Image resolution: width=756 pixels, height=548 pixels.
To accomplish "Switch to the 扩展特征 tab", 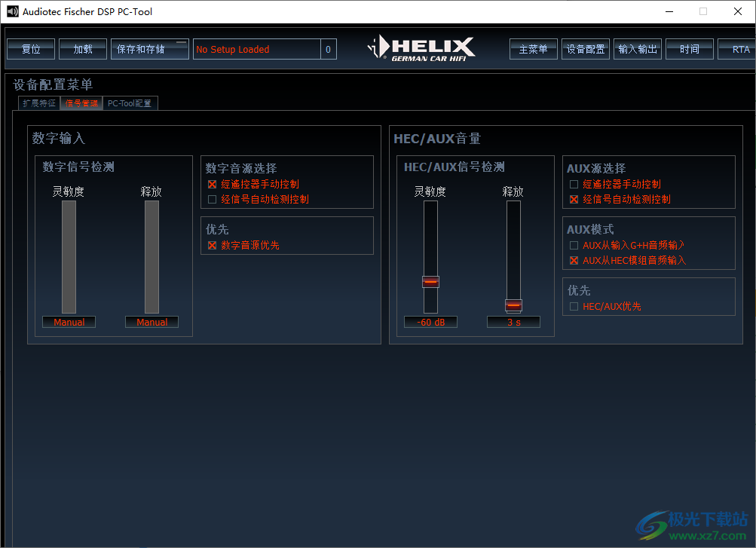I will tap(38, 103).
